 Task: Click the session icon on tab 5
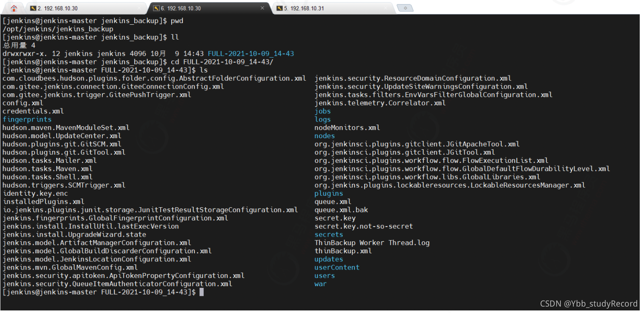click(279, 8)
